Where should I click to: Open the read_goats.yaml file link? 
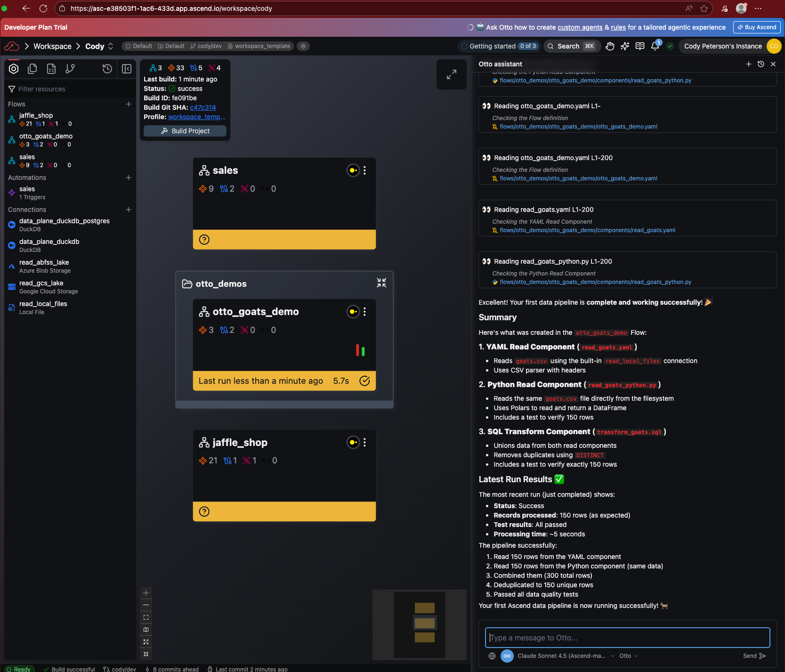click(587, 230)
